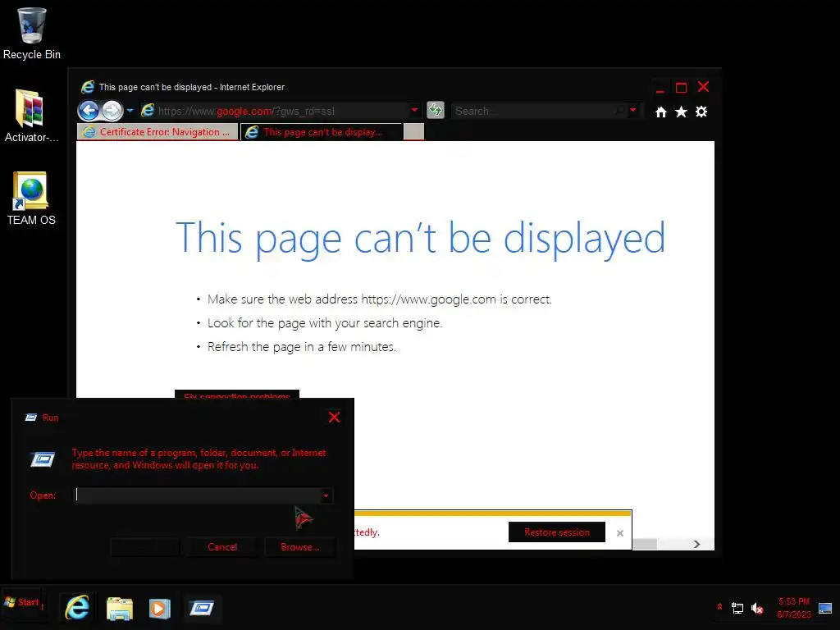Viewport: 840px width, 630px height.
Task: Click the 'This page can't be displayed' heading
Action: 421,239
